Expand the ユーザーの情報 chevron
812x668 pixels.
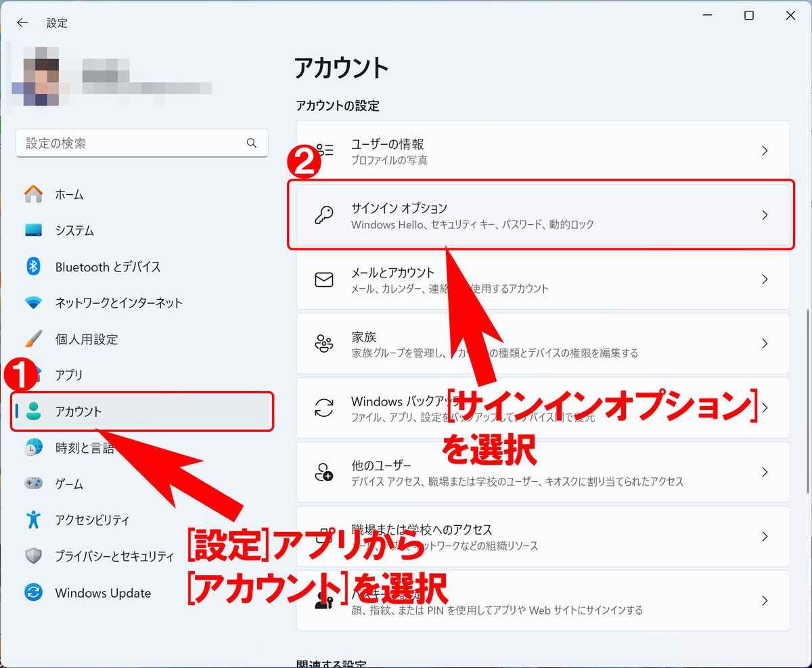765,151
